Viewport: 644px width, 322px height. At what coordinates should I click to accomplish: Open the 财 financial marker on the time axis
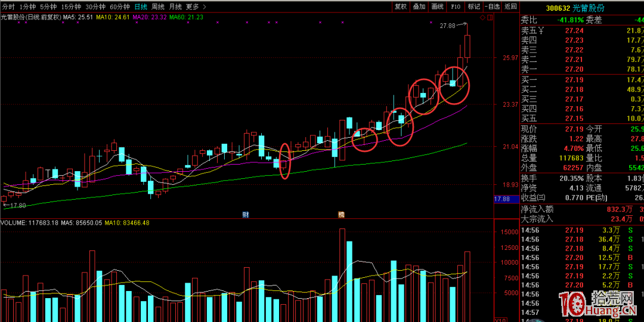point(244,215)
